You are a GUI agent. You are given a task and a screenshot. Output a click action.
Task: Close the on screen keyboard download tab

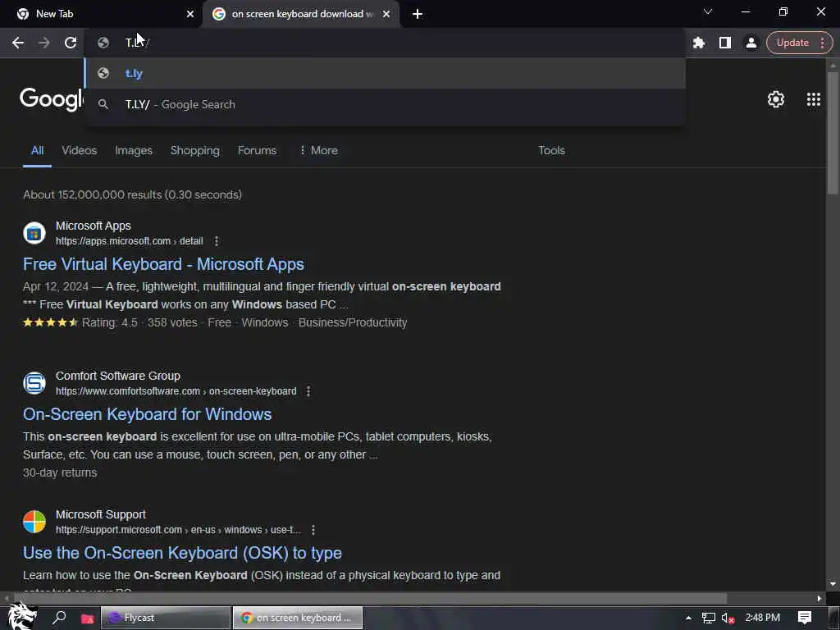click(x=386, y=14)
